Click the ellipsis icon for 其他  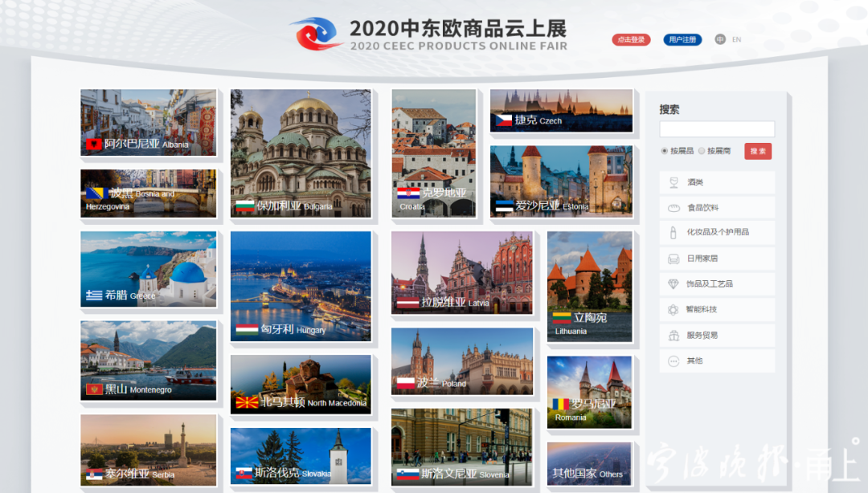tap(674, 361)
